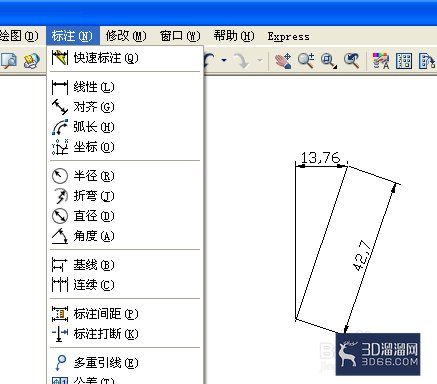Select 基线(B) baseline dimension

pyautogui.click(x=125, y=265)
